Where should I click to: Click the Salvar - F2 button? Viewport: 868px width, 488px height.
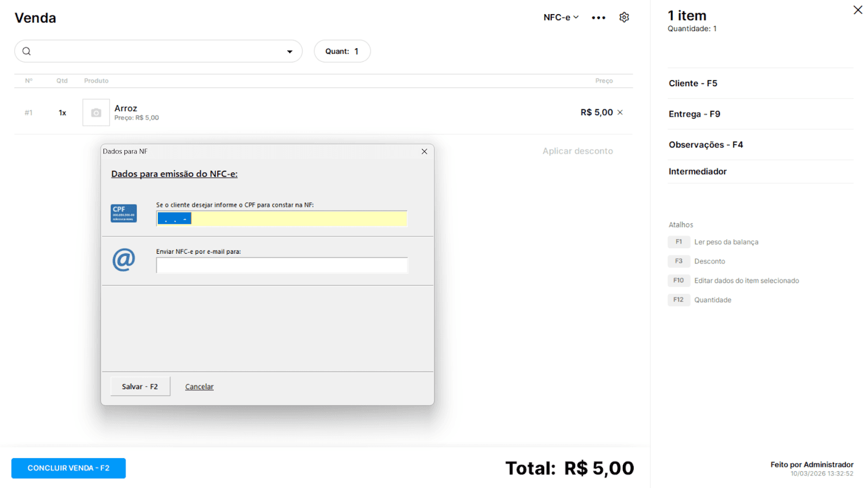pyautogui.click(x=140, y=386)
